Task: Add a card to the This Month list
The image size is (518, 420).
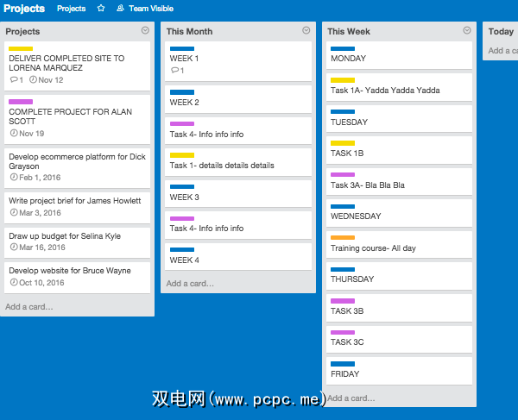Action: tap(190, 284)
